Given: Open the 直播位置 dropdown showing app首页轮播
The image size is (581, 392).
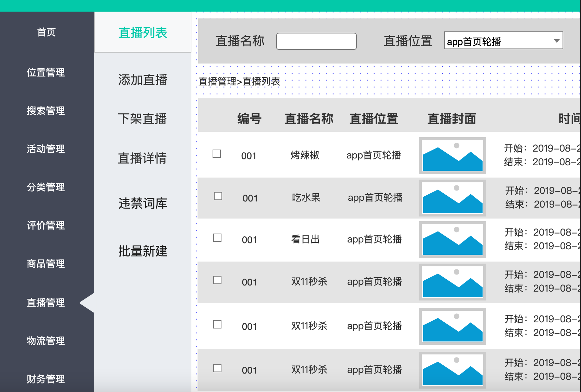Looking at the screenshot, I should click(503, 41).
